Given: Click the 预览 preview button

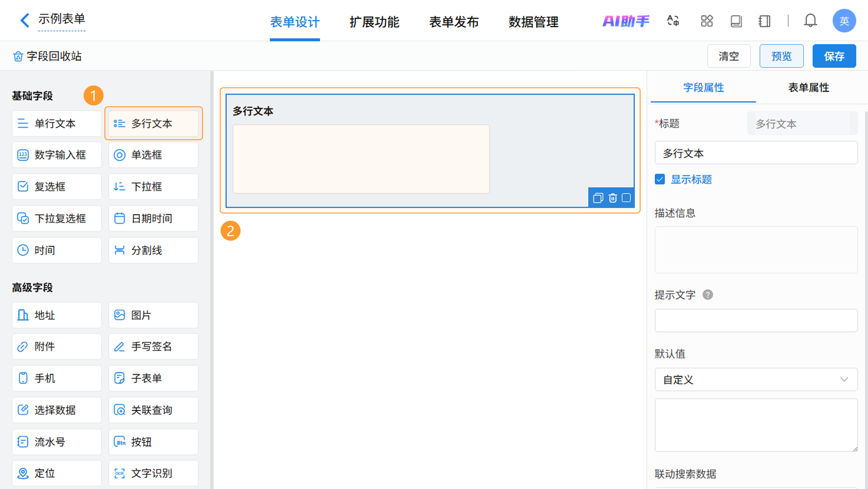Looking at the screenshot, I should click(x=781, y=56).
